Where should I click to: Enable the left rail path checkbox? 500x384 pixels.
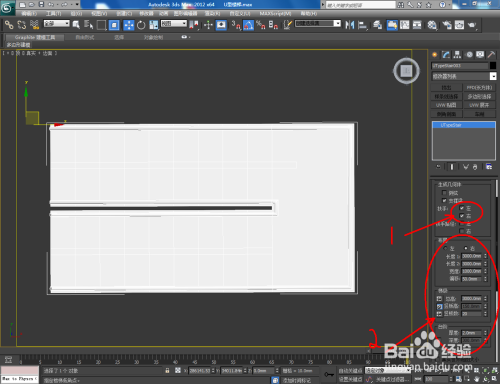(x=462, y=224)
